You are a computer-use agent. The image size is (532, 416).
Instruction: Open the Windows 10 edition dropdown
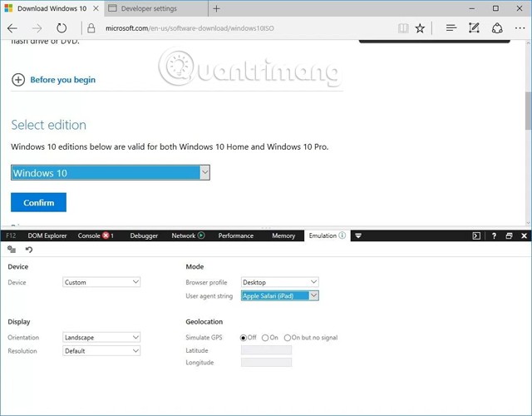pos(110,173)
